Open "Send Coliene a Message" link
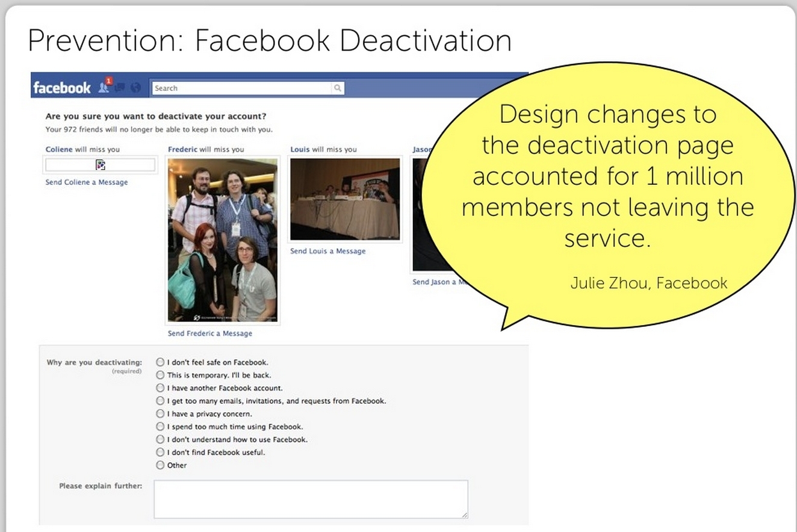Image resolution: width=797 pixels, height=532 pixels. pos(87,182)
